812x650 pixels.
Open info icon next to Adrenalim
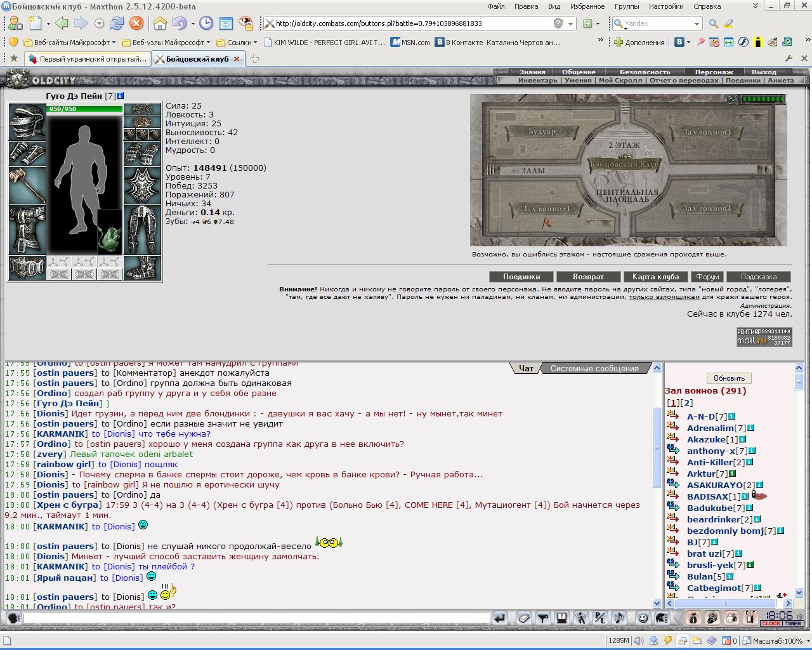(750, 428)
